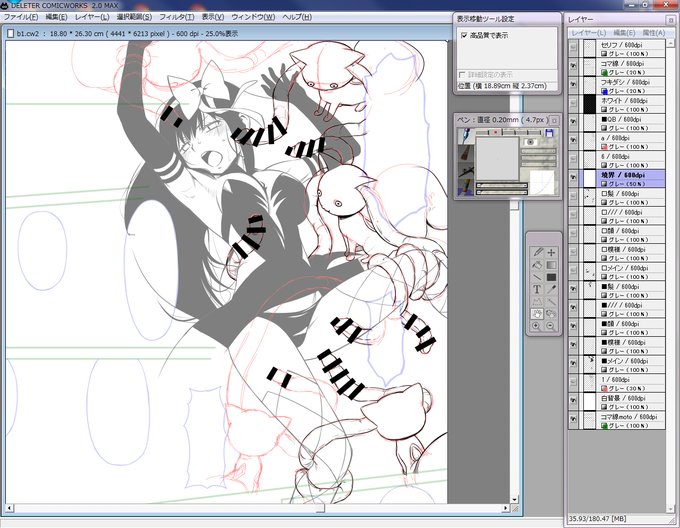This screenshot has height=528, width=680.
Task: Show the ホワイト layer
Action: tap(573, 104)
